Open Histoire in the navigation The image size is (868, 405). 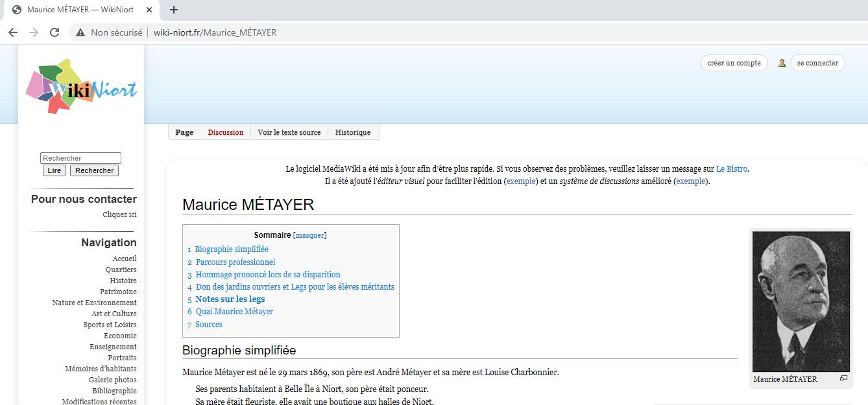tap(123, 281)
